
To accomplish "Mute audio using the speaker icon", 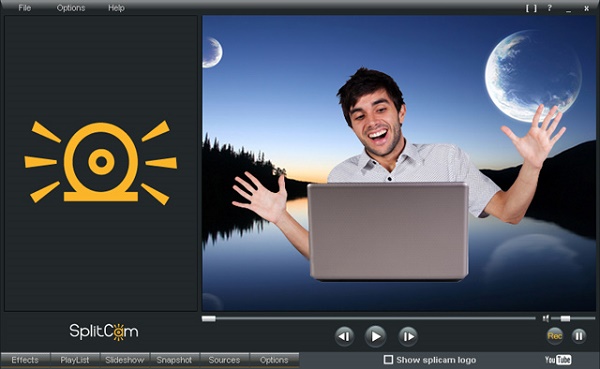I will pyautogui.click(x=546, y=318).
